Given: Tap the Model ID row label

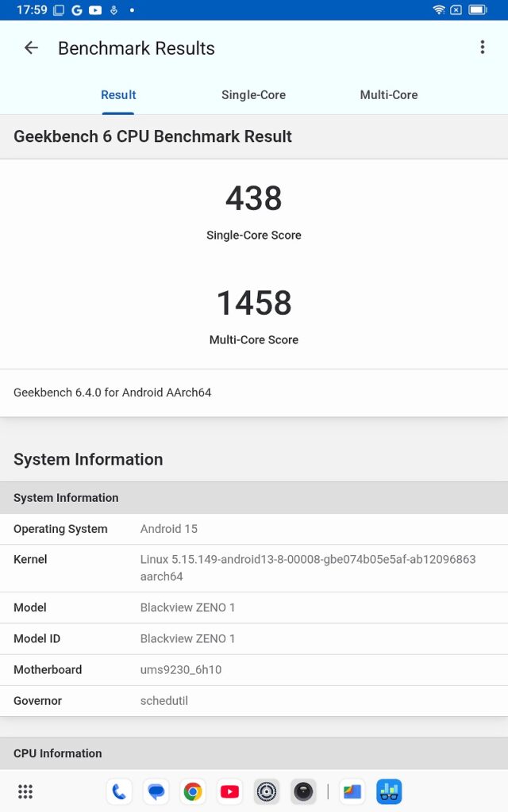Looking at the screenshot, I should click(x=37, y=638).
